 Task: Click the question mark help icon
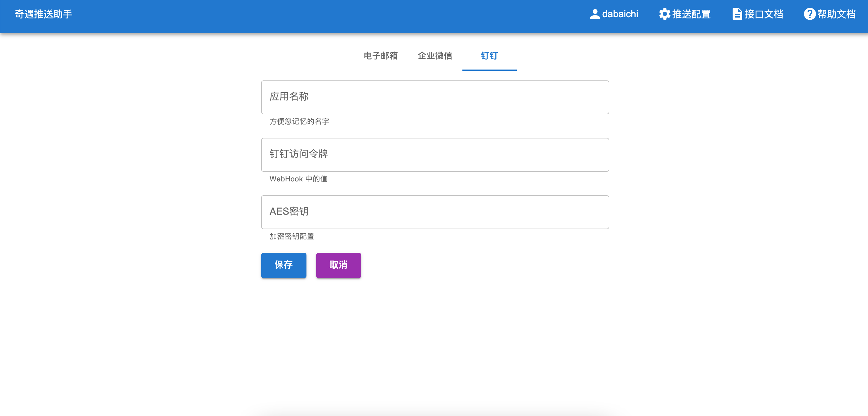coord(809,14)
